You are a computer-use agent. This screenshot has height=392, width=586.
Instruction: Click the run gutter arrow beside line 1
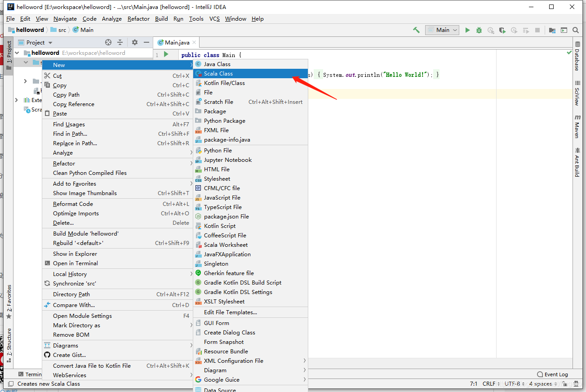[x=166, y=54]
